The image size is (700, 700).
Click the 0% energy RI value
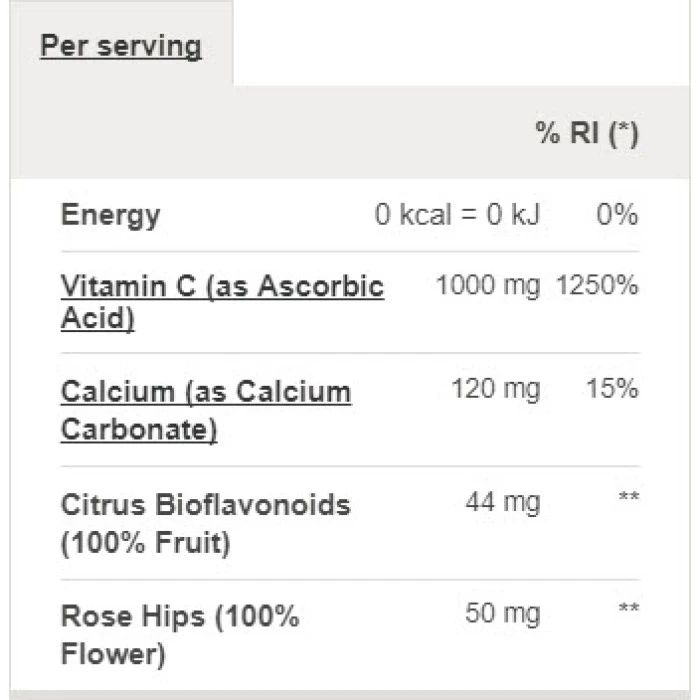click(617, 215)
